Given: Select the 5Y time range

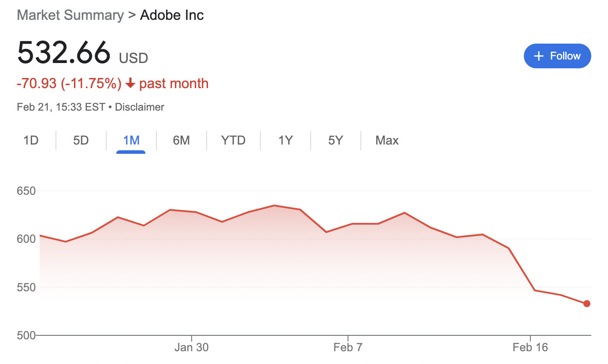Looking at the screenshot, I should click(335, 141).
